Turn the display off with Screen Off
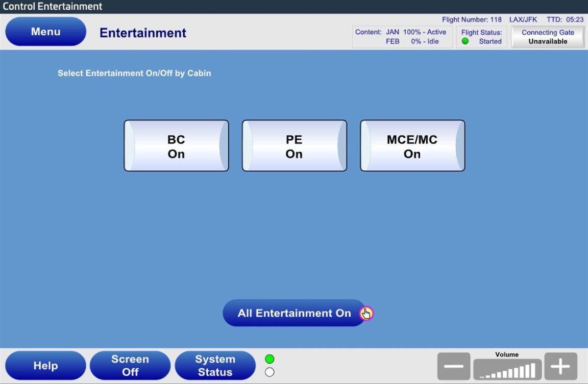This screenshot has height=384, width=588. tap(130, 366)
